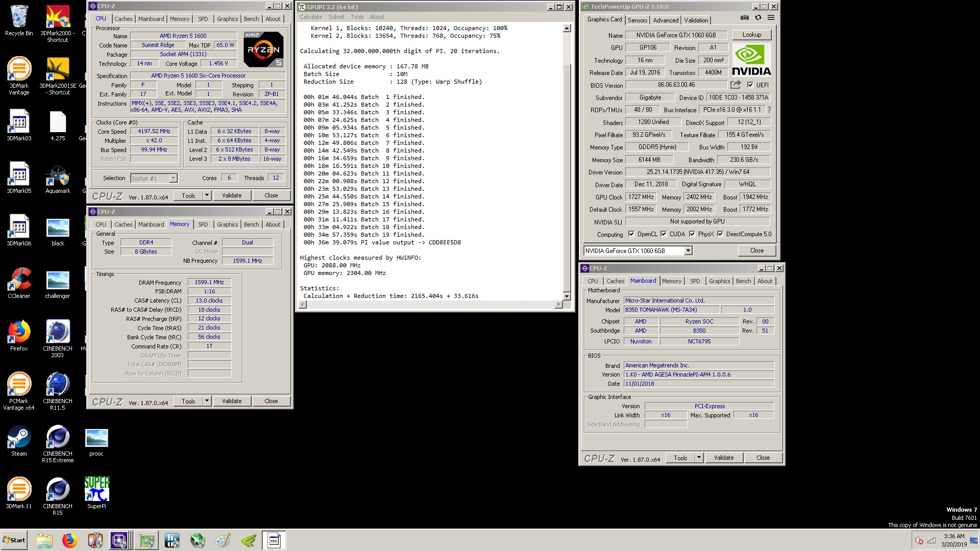Select the Aquamark desktop icon
980x551 pixels.
point(58,179)
